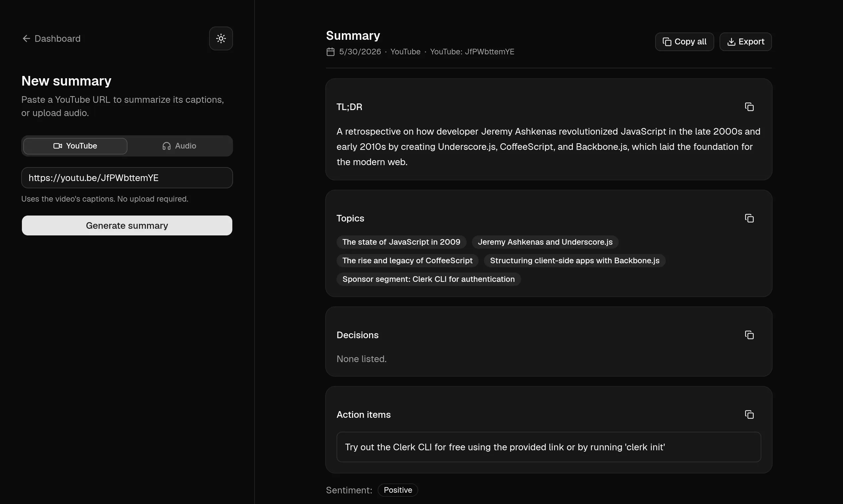Click the calendar icon beside 5/30/2026
The image size is (843, 504).
pos(331,52)
